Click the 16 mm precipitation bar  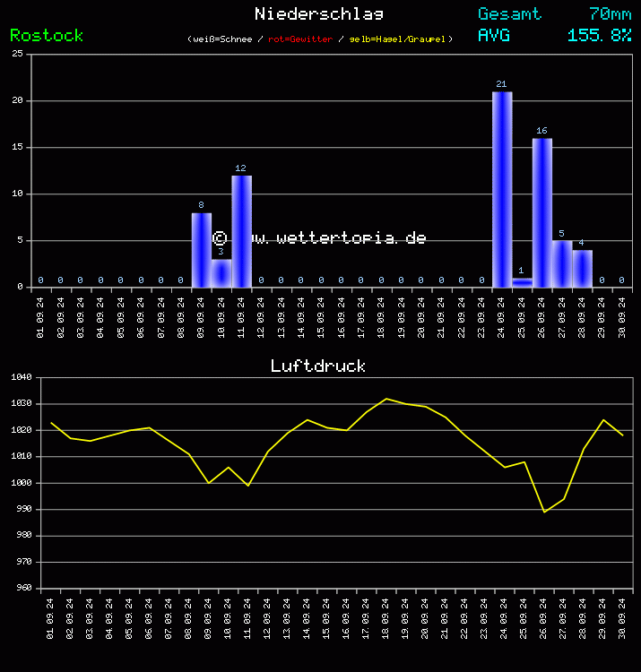click(541, 212)
